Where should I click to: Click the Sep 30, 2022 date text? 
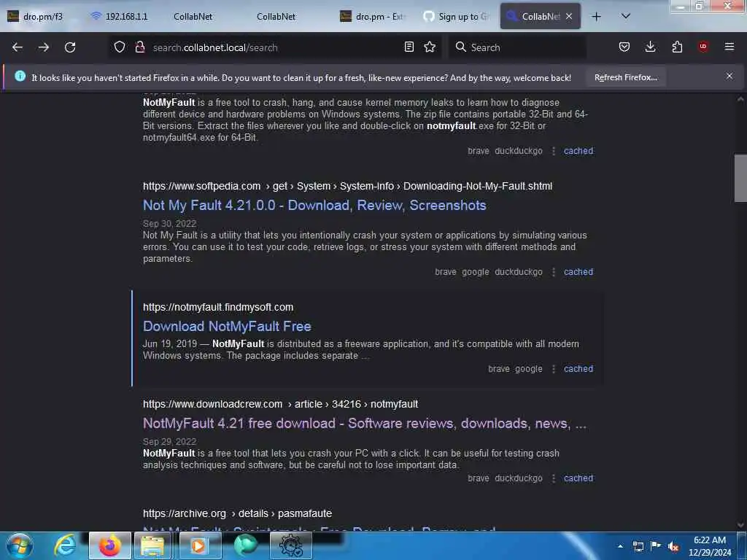[169, 223]
